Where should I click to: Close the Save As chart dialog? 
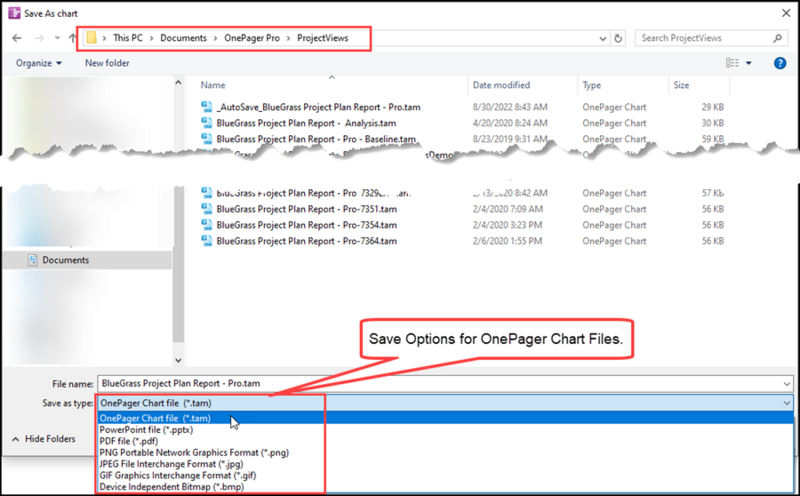tap(786, 13)
